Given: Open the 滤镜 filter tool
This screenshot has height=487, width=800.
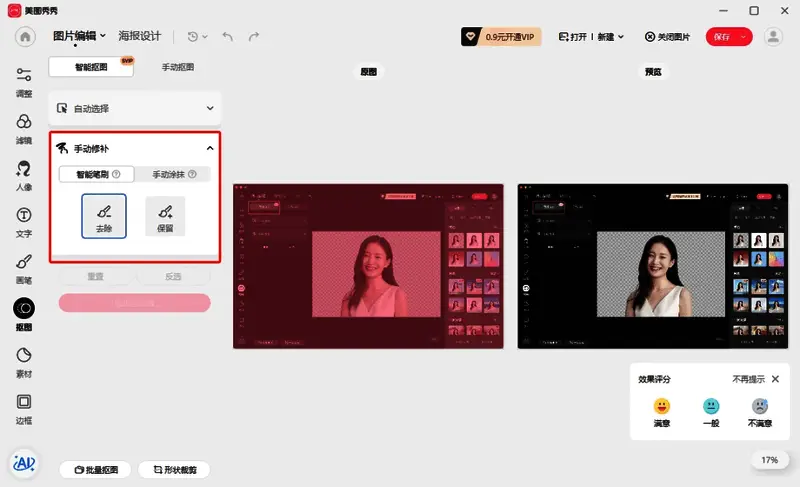Looking at the screenshot, I should point(24,130).
